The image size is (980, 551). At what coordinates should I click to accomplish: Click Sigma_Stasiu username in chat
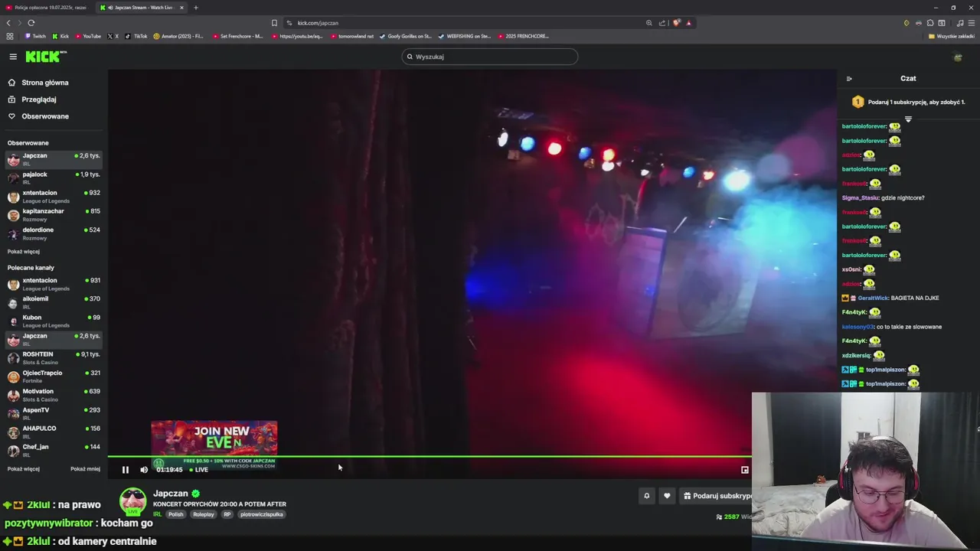pos(860,198)
